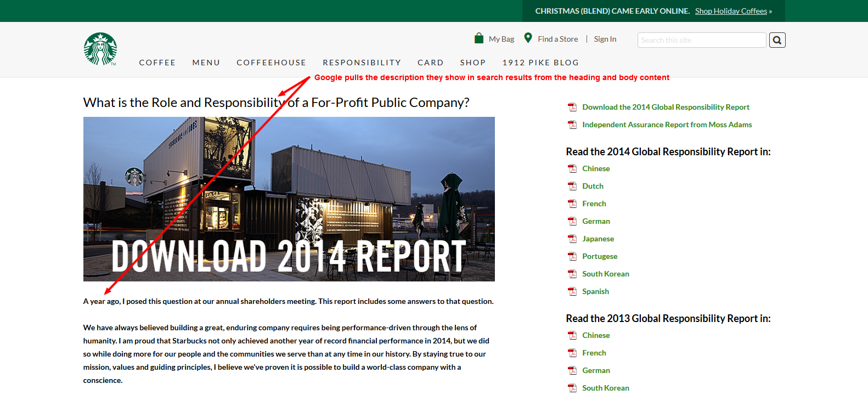Open the 1912 PIKE BLOG navigation item
Screen dimensions: 868x395
click(541, 63)
